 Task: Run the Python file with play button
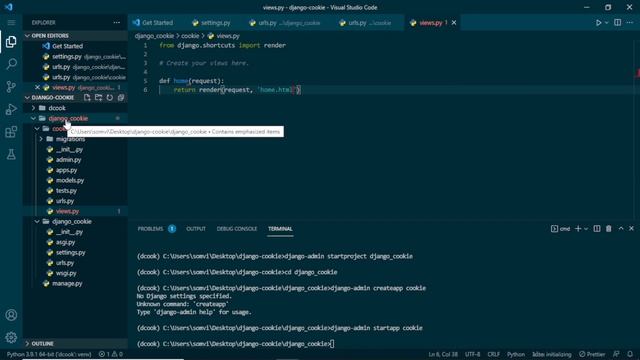pyautogui.click(x=598, y=22)
